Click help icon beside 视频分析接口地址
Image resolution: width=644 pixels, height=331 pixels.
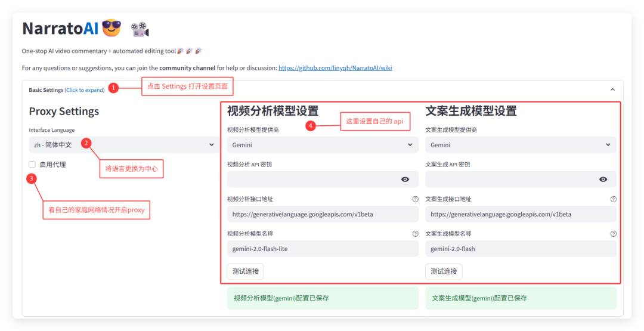pyautogui.click(x=415, y=199)
